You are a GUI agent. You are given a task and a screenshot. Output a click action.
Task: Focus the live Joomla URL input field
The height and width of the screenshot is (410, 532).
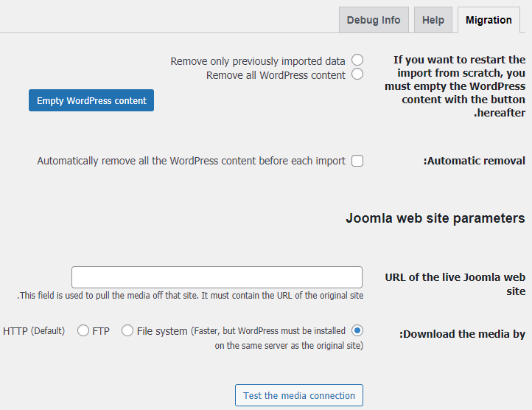[217, 277]
